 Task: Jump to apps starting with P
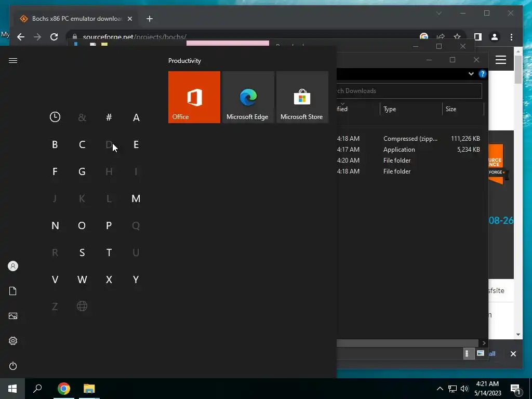tap(109, 225)
